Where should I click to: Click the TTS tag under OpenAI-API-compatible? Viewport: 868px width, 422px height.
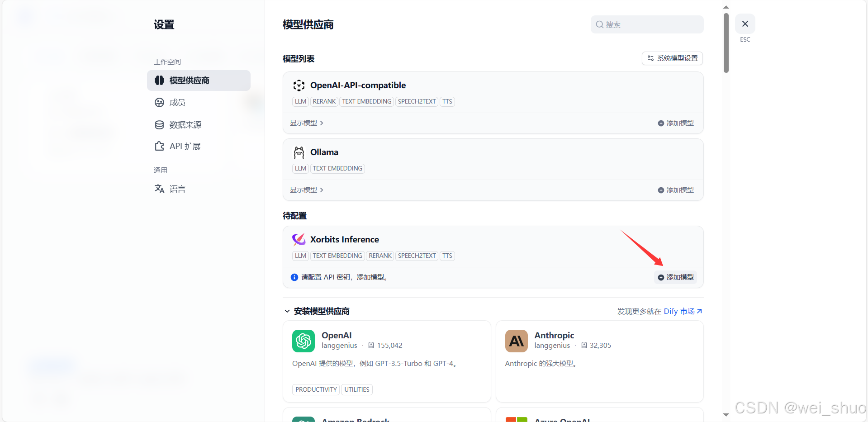(447, 102)
